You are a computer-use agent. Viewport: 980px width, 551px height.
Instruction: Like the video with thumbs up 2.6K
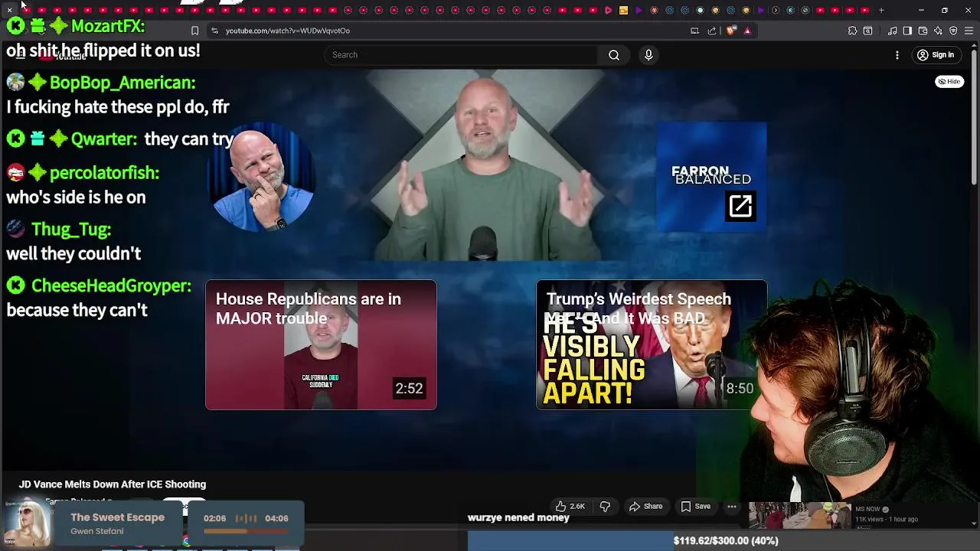tap(570, 506)
